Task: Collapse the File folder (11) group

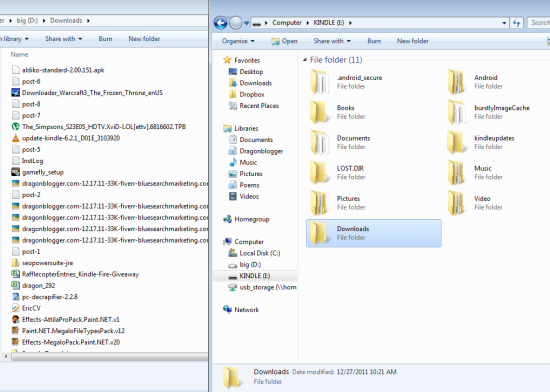Action: (304, 60)
